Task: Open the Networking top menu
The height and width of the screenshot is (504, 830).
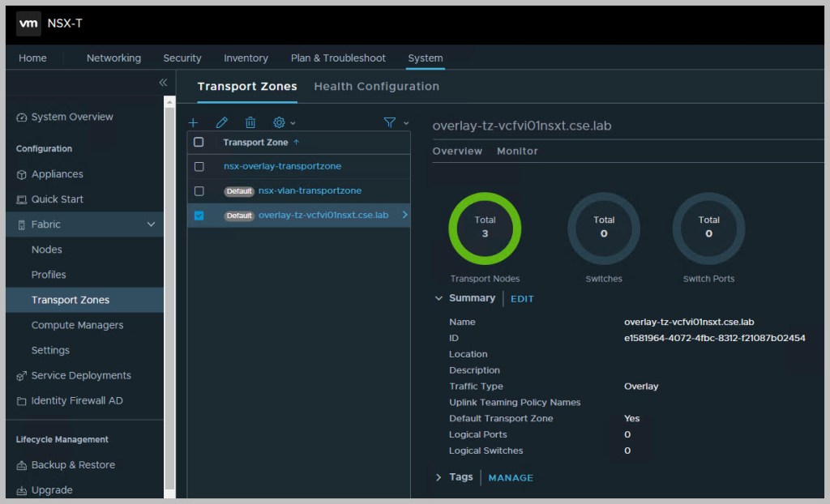Action: pos(113,58)
